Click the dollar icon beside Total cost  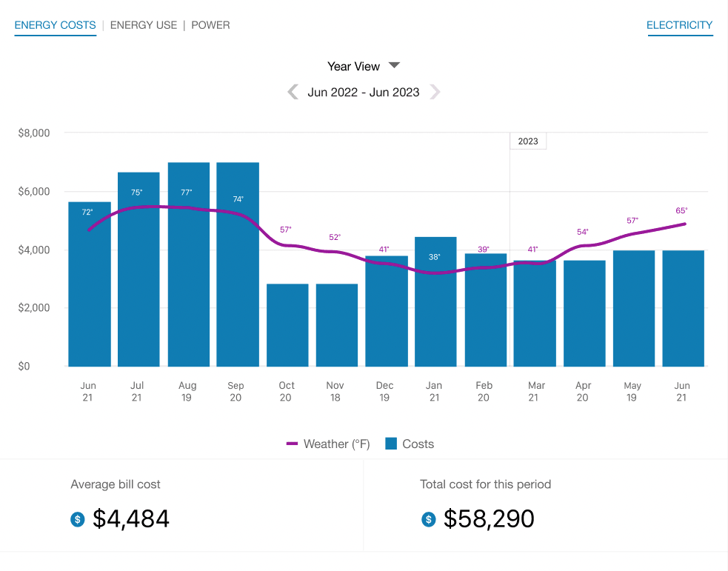[x=428, y=520]
